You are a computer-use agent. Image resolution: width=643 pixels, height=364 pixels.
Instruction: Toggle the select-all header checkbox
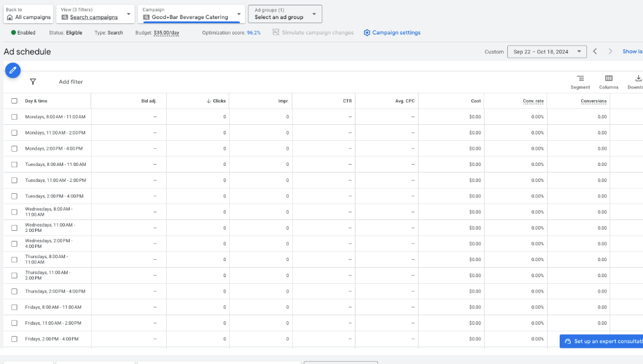14,101
